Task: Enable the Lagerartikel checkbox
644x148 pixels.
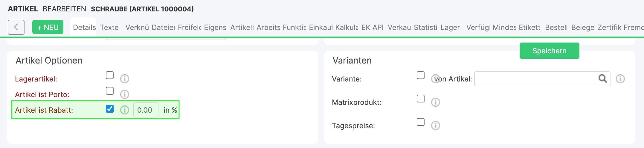Action: (110, 75)
